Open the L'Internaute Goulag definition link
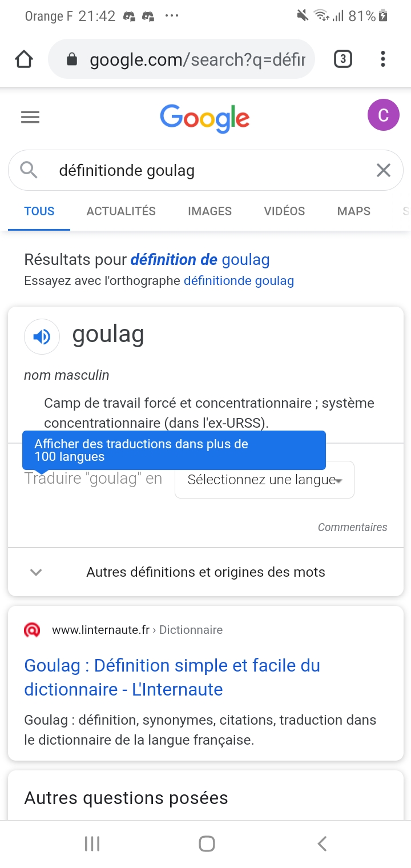Screen dimensions: 411x868 pos(172,677)
